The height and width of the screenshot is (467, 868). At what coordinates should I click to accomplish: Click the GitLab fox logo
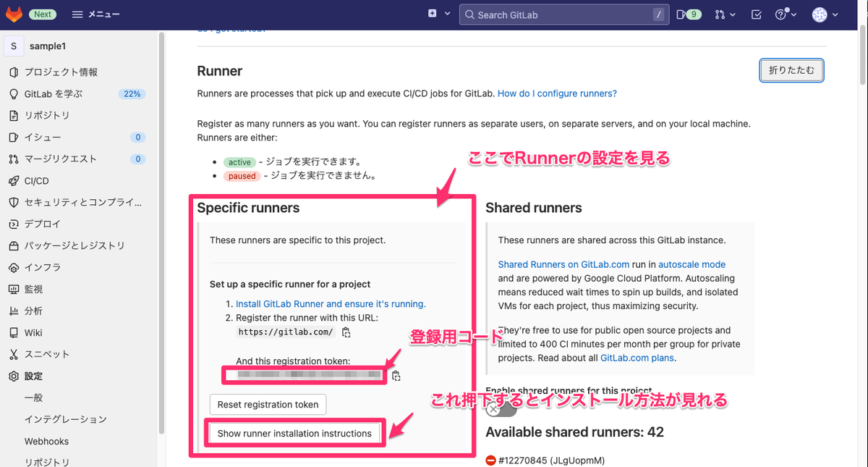coord(14,14)
